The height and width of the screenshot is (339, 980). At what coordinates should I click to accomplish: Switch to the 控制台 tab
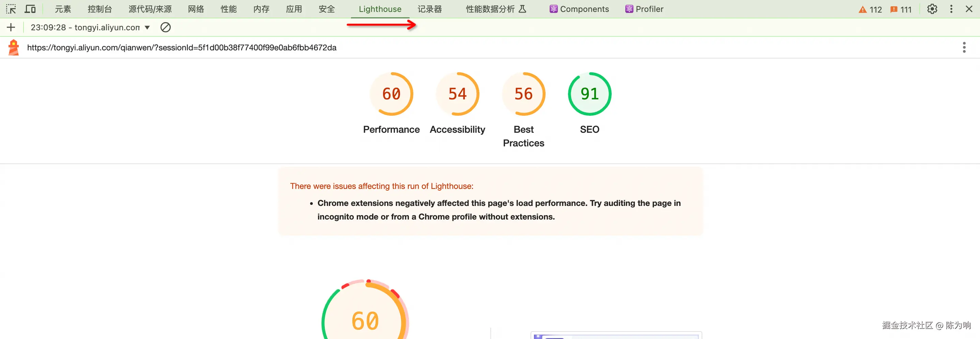(x=100, y=9)
